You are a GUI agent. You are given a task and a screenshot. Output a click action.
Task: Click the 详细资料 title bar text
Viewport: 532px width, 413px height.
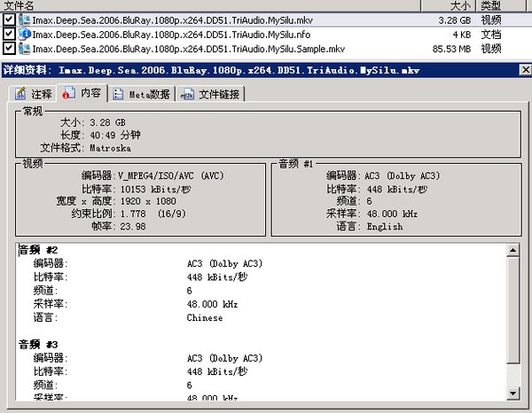pyautogui.click(x=212, y=70)
